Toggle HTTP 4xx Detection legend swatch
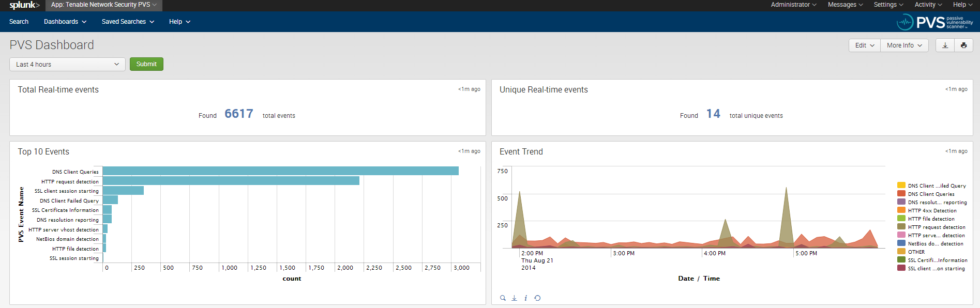This screenshot has height=308, width=980. pyautogui.click(x=901, y=210)
